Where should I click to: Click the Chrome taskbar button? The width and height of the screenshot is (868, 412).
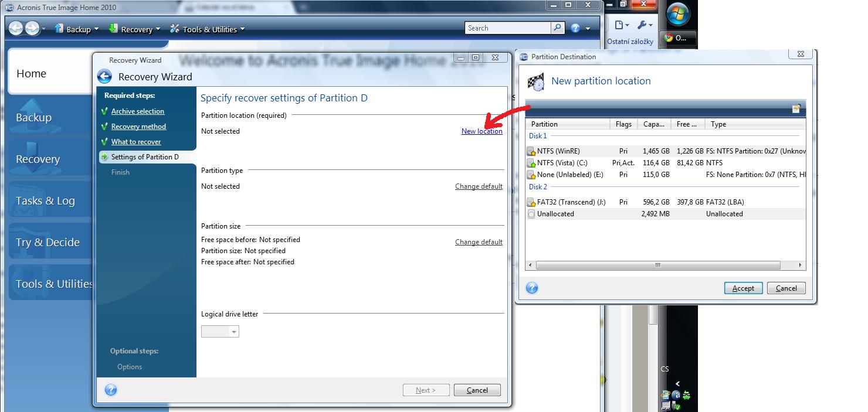click(x=677, y=38)
